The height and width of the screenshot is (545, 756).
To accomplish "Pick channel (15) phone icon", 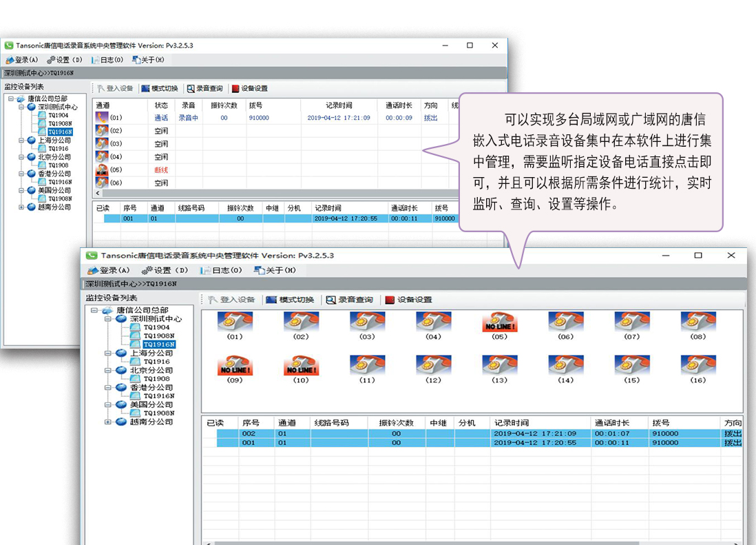I will point(632,365).
